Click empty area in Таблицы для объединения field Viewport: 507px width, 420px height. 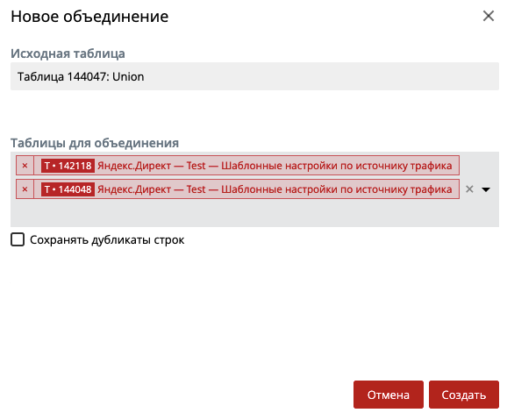tap(254, 213)
